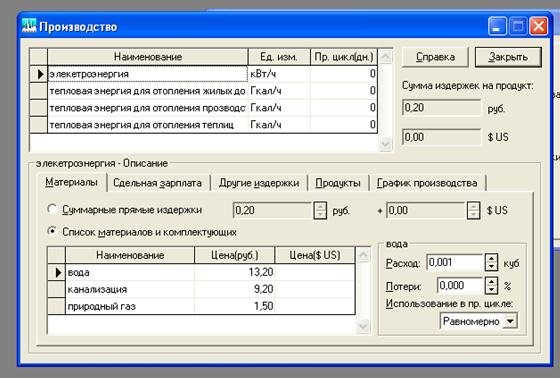
Task: Click the Потери value field 0,000
Action: (x=460, y=285)
